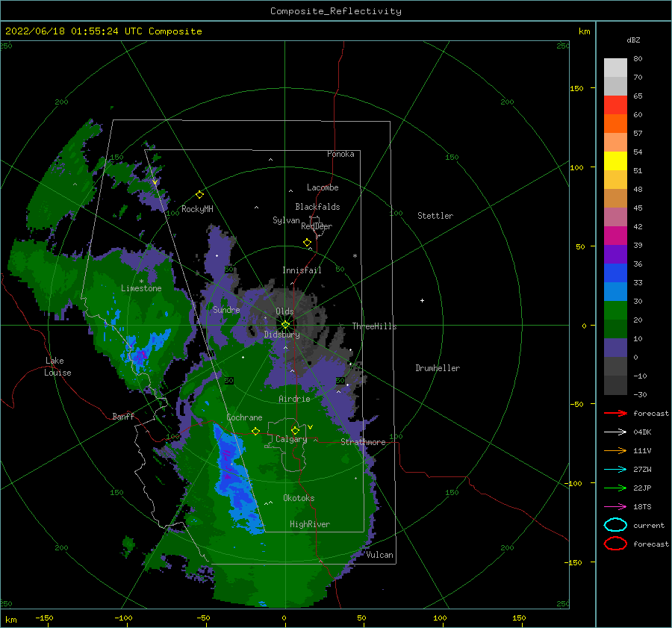Click the red forecast arrow legend icon

click(x=615, y=413)
